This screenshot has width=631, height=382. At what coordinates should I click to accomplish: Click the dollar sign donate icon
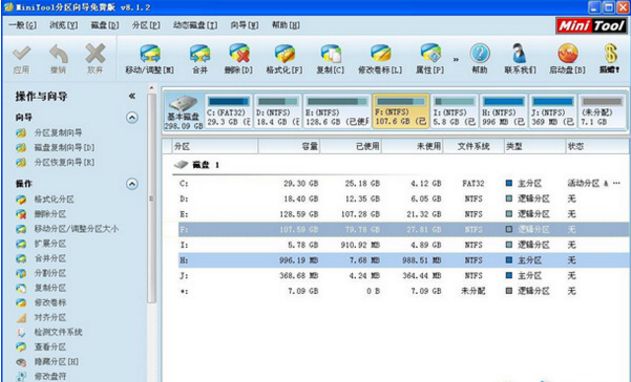point(610,53)
